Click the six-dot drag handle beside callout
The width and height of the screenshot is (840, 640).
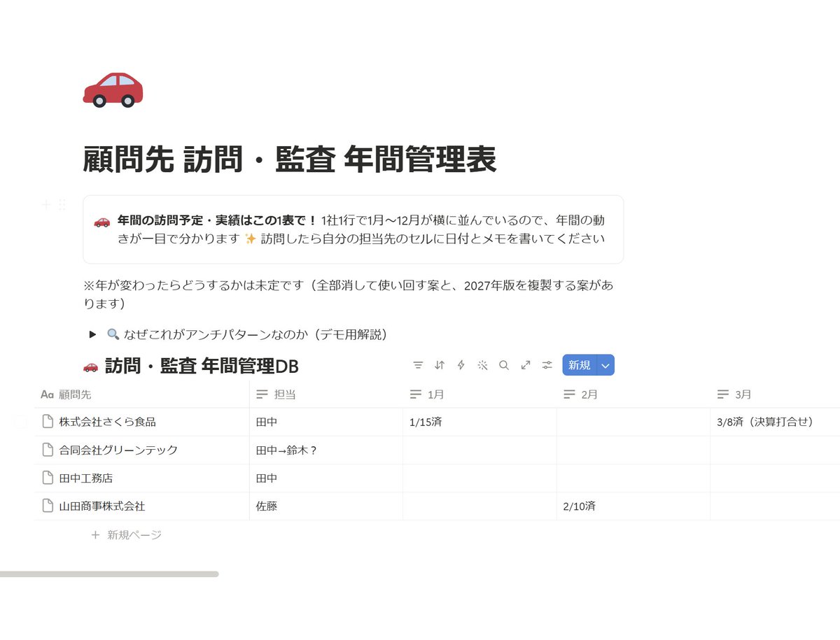click(x=62, y=205)
